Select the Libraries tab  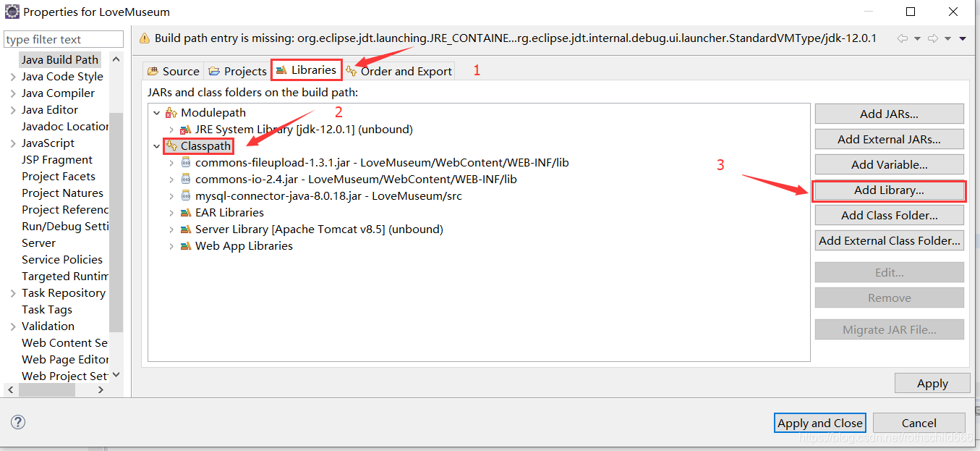point(306,70)
